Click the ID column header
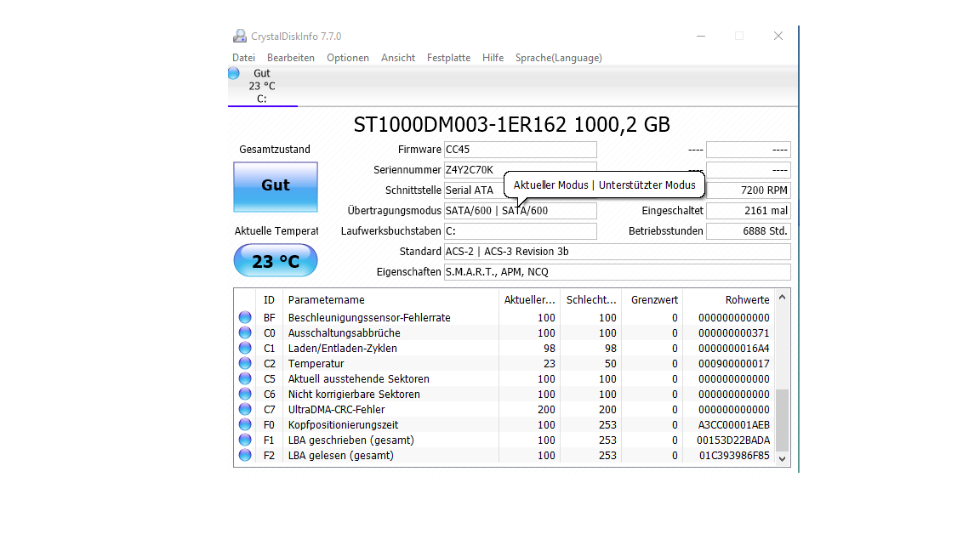980x551 pixels. [269, 300]
